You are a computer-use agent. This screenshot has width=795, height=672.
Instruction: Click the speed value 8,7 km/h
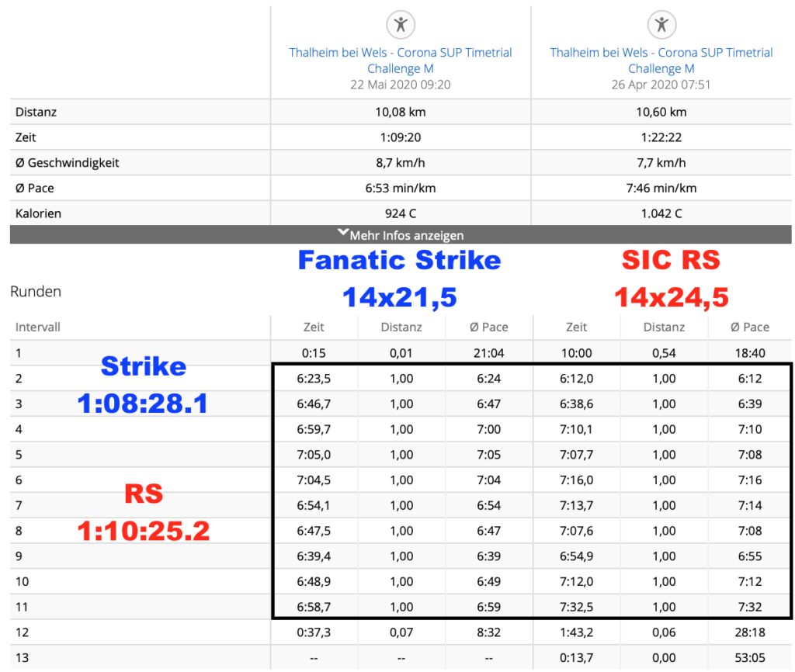tap(401, 163)
